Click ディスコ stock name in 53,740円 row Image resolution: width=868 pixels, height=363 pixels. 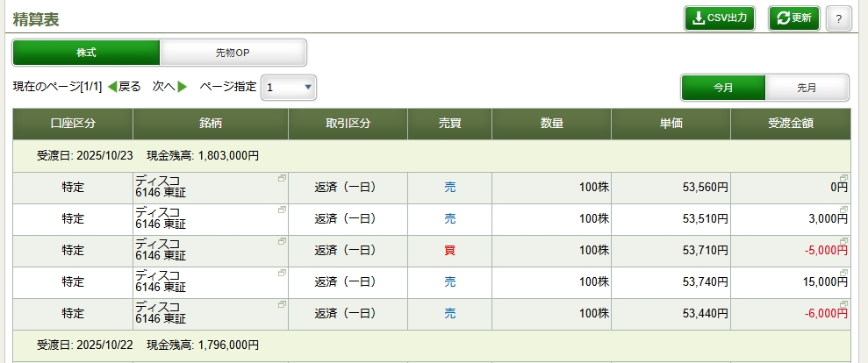[x=158, y=276]
